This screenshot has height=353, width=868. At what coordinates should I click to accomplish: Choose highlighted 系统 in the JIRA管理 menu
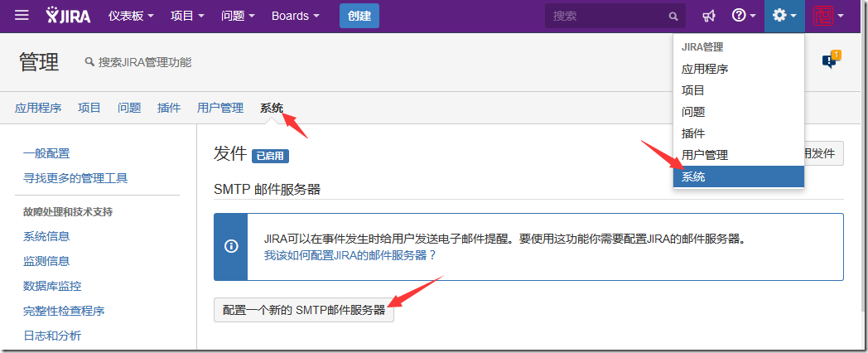[x=739, y=176]
